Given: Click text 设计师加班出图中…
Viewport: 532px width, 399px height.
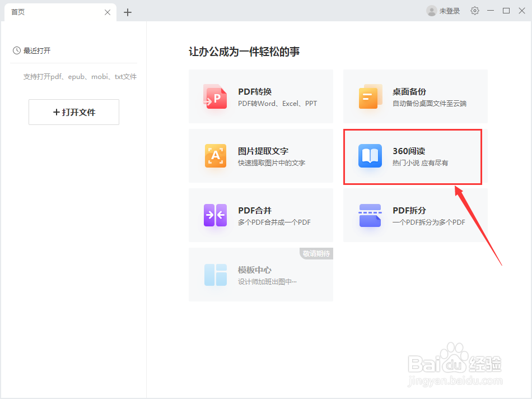Looking at the screenshot, I should point(267,282).
